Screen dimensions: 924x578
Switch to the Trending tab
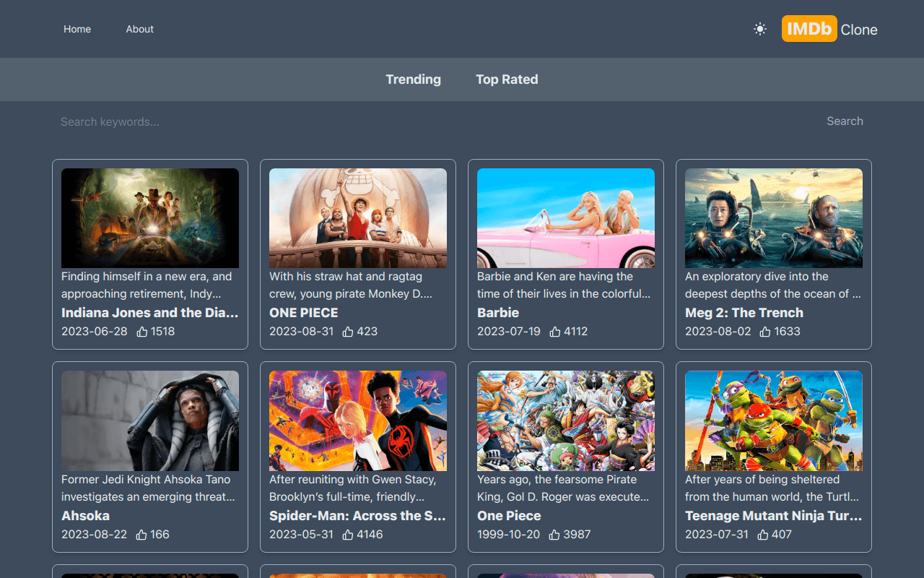413,79
